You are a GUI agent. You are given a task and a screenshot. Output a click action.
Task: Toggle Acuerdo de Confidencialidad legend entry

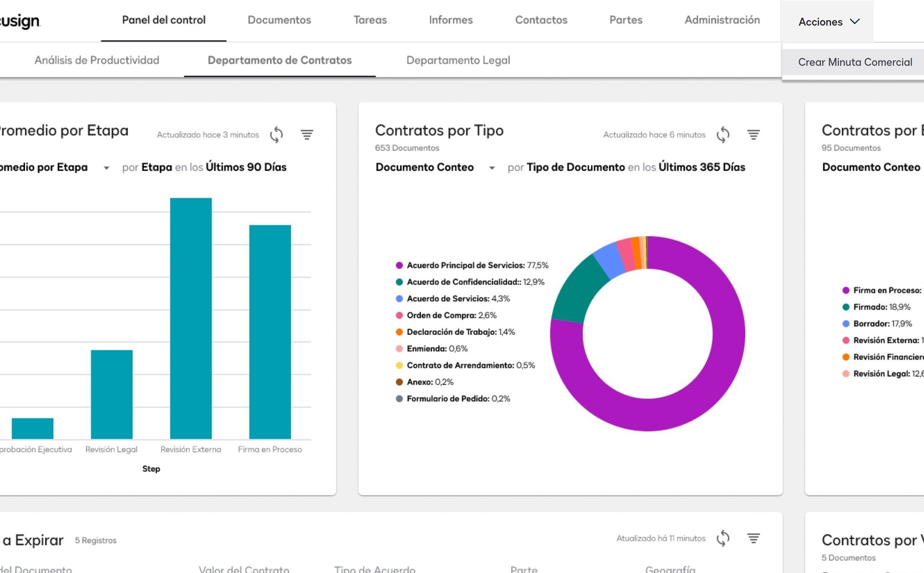463,282
